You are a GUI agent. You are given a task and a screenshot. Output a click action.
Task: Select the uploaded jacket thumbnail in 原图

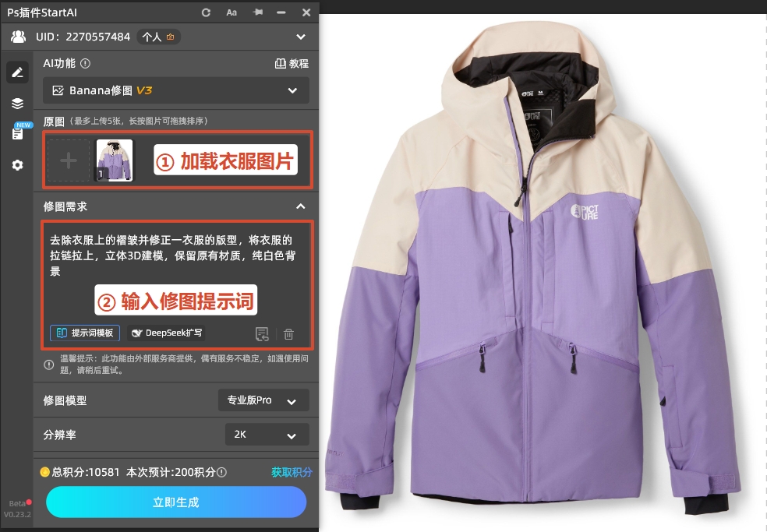[x=114, y=160]
